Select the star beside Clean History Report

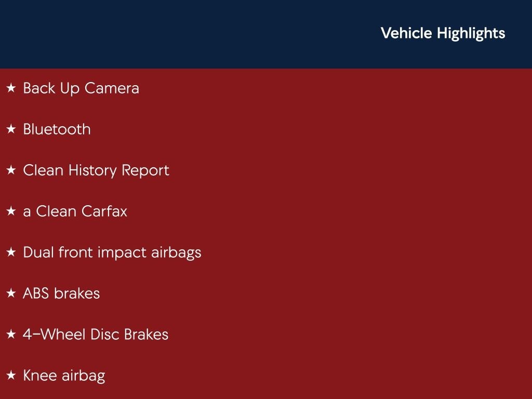pos(11,170)
